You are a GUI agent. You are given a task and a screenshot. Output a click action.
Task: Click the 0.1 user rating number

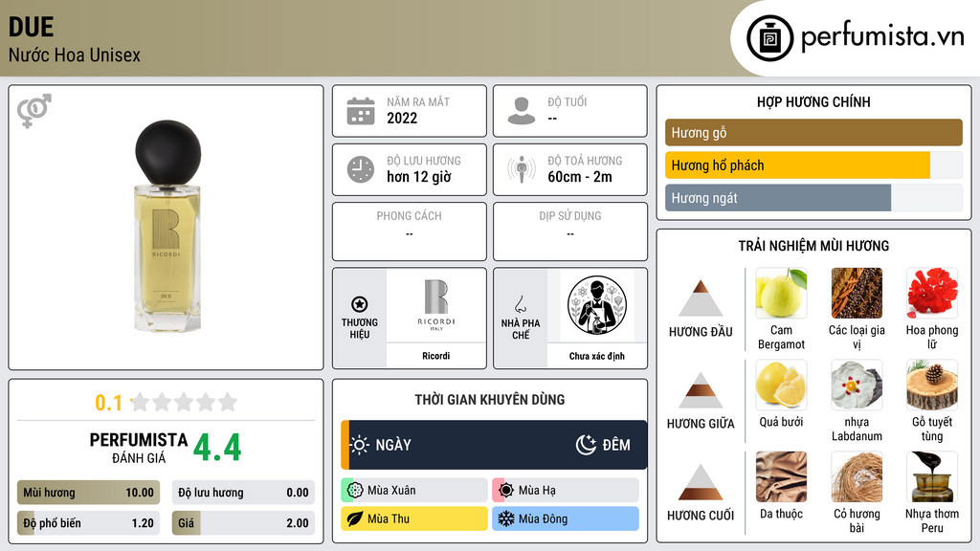coord(108,403)
